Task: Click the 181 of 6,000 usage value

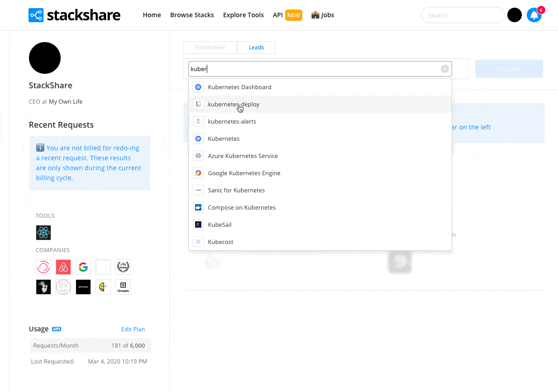Action: (x=128, y=345)
